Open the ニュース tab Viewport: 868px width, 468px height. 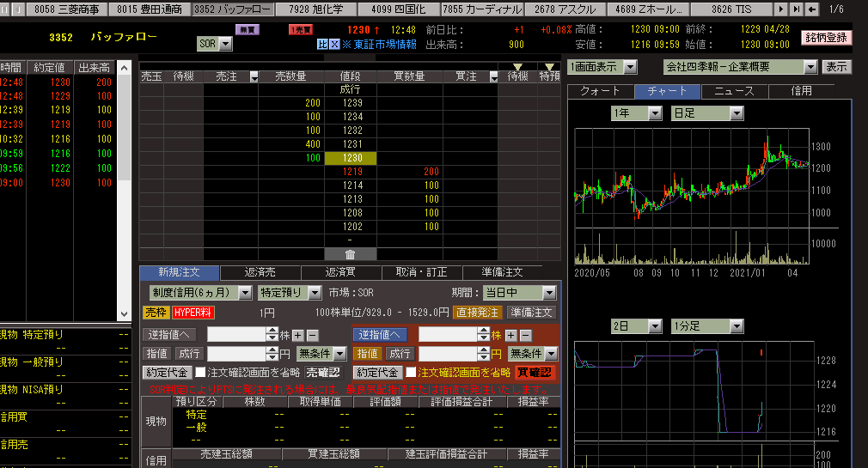733,91
